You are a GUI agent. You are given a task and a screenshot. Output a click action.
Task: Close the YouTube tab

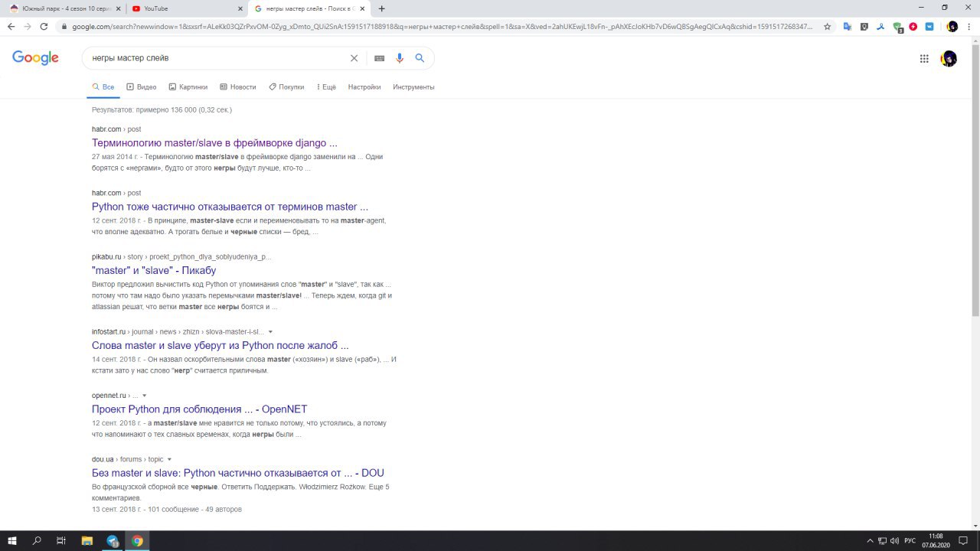(x=239, y=8)
